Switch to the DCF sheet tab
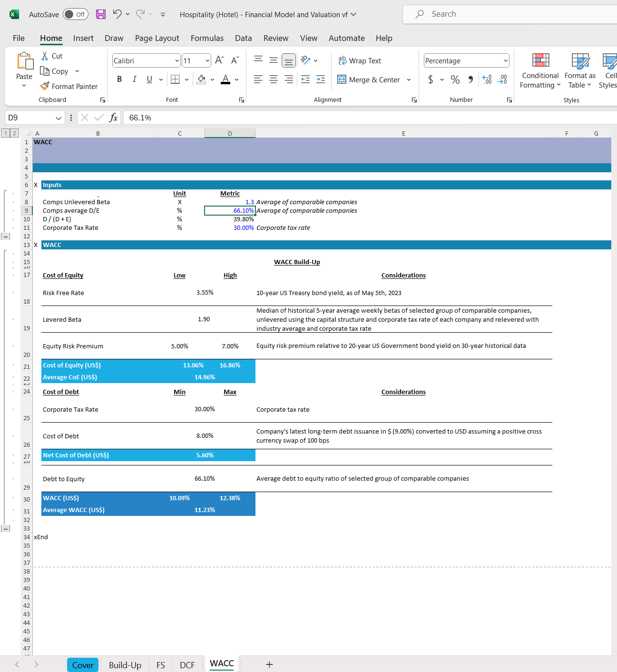The width and height of the screenshot is (617, 672). [x=187, y=665]
